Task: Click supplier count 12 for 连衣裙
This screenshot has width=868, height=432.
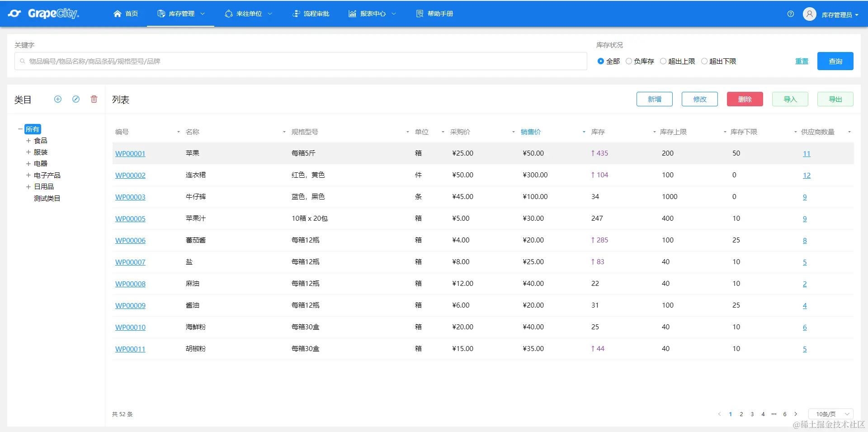Action: coord(807,175)
